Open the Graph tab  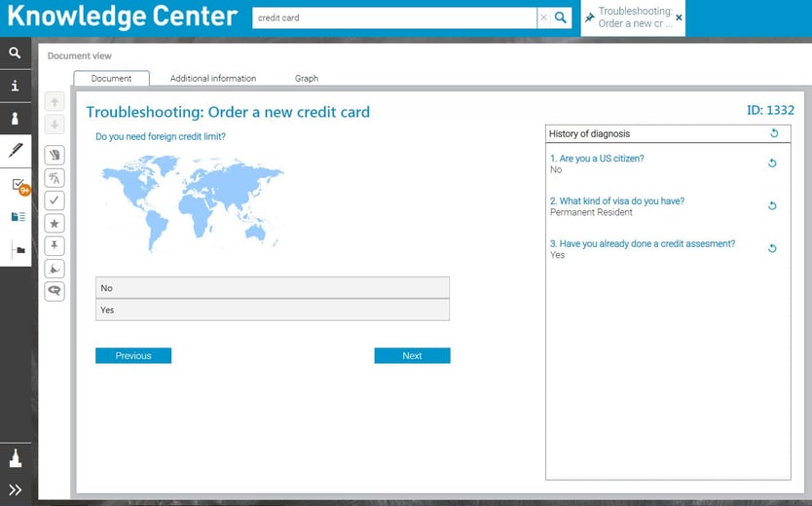click(x=307, y=78)
